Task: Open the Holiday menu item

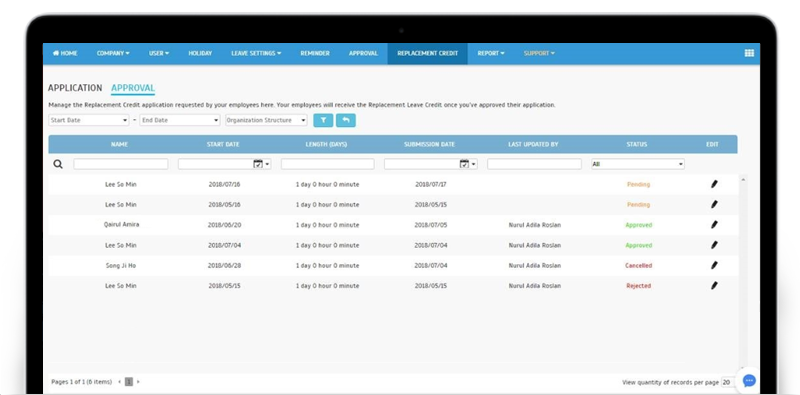Action: 200,53
